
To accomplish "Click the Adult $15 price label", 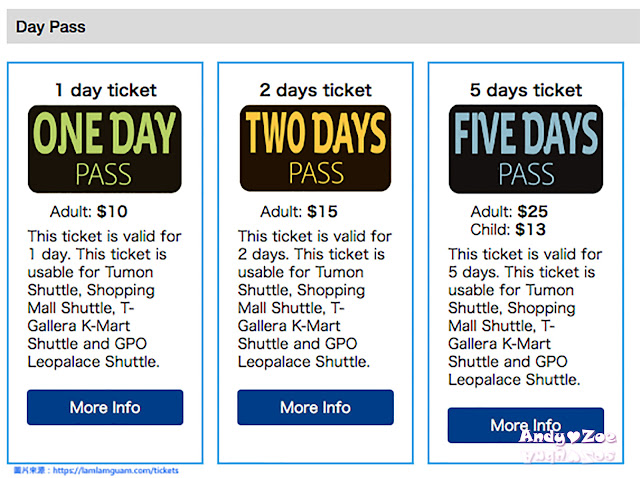I will tap(299, 211).
